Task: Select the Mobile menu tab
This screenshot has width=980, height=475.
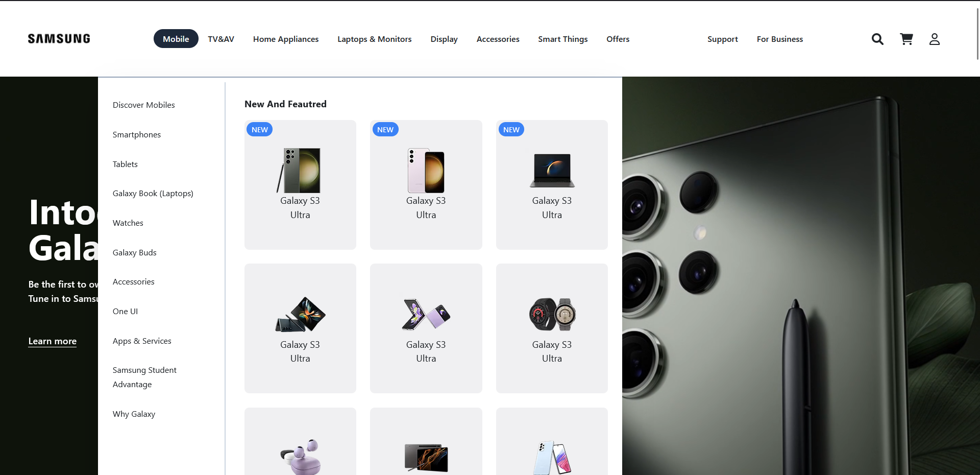Action: pyautogui.click(x=176, y=39)
